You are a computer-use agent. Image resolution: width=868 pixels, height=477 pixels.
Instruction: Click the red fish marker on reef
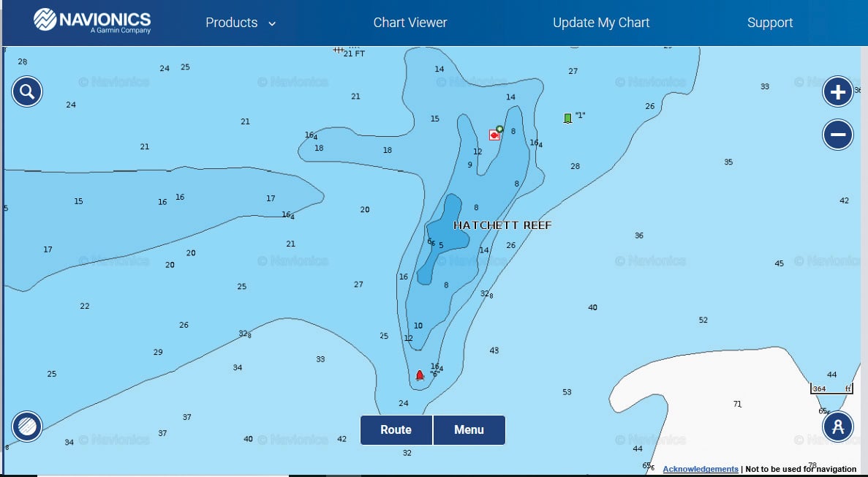(x=494, y=135)
